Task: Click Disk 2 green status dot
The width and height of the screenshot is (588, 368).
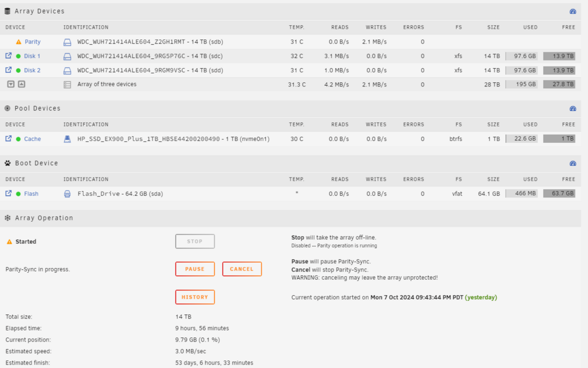Action: coord(18,71)
